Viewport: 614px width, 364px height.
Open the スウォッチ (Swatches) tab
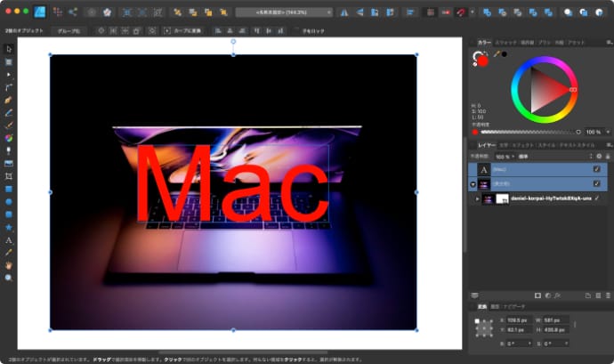504,42
